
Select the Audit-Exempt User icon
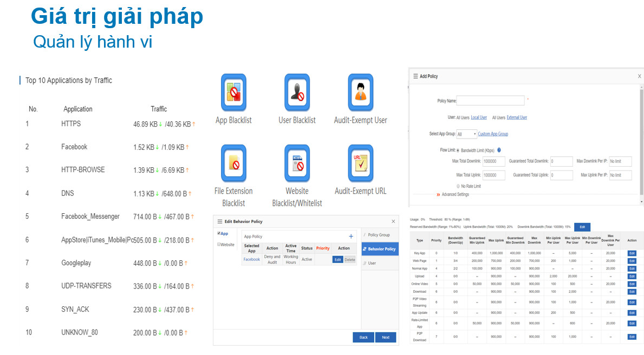[360, 93]
